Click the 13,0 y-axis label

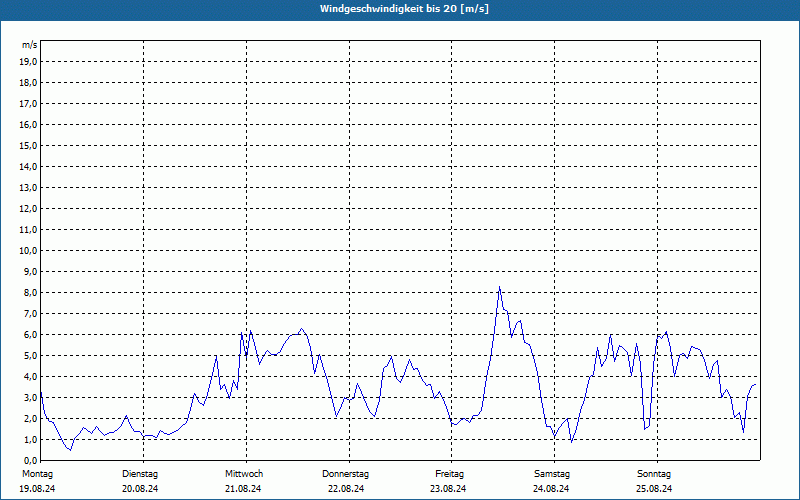[28, 187]
